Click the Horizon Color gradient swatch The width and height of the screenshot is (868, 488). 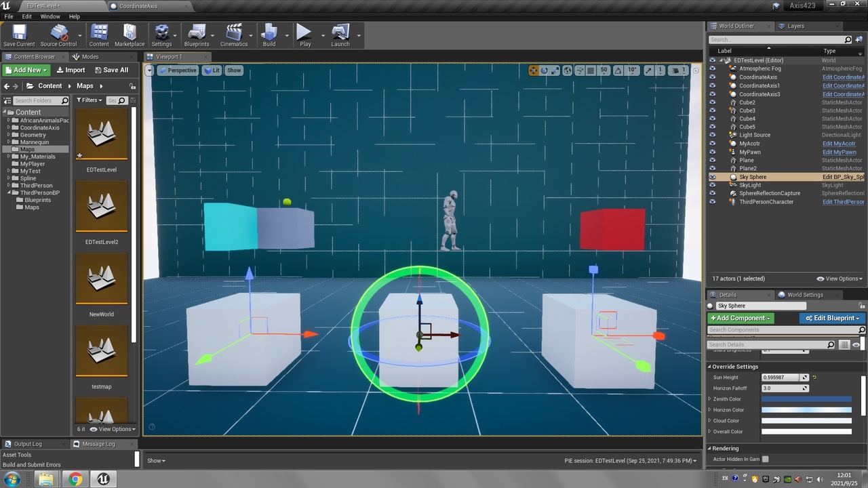806,410
